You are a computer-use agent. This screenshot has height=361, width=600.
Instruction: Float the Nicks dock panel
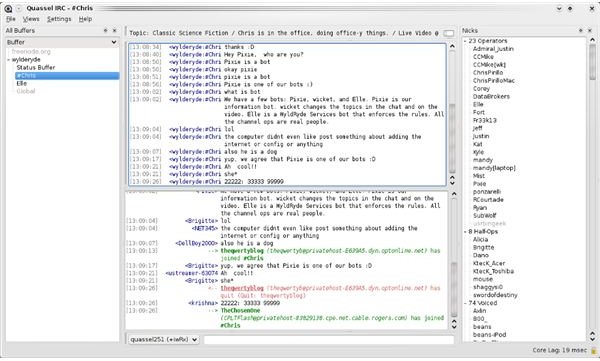click(580, 30)
